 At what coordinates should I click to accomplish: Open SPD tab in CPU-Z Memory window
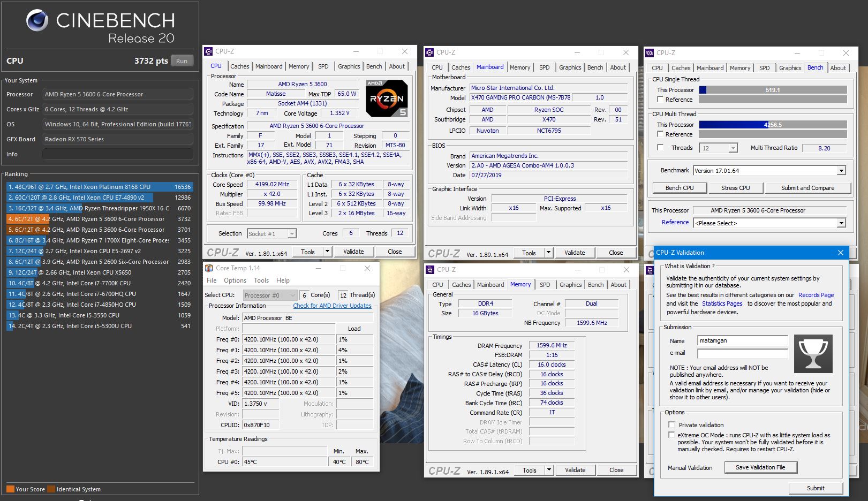point(545,285)
